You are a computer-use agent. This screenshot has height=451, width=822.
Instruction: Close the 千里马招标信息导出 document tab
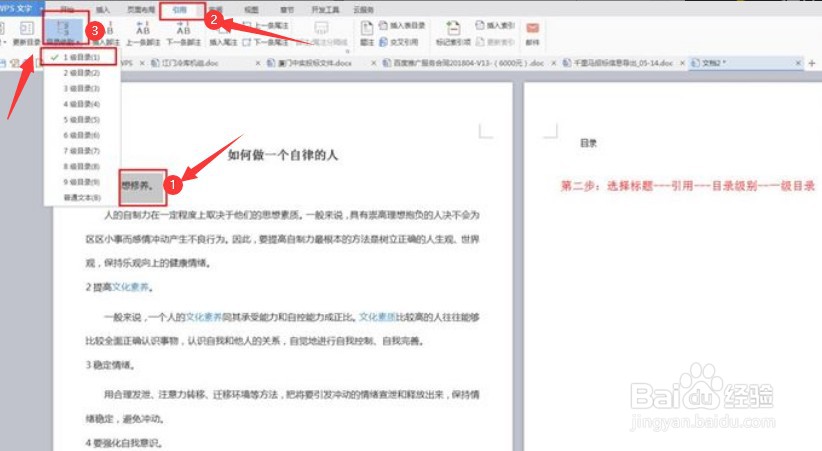click(682, 63)
